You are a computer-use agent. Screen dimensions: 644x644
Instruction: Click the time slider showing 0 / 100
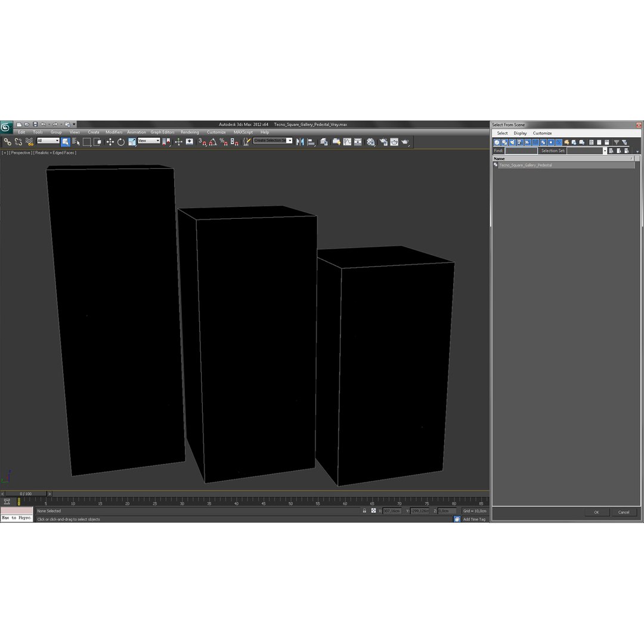point(26,494)
